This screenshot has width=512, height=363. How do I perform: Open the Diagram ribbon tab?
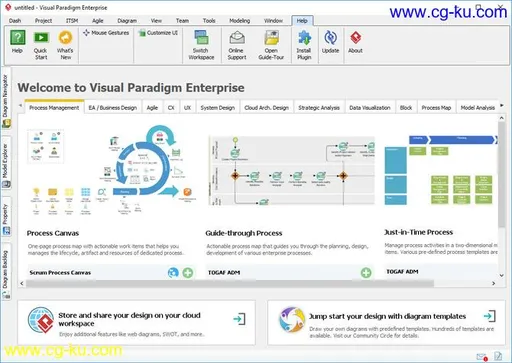[x=127, y=21]
